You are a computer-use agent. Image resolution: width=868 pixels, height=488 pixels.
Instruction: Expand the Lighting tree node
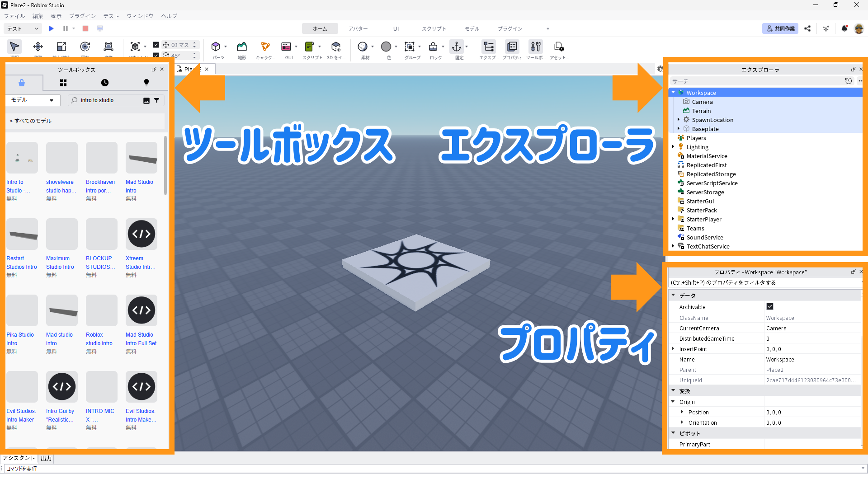point(673,147)
